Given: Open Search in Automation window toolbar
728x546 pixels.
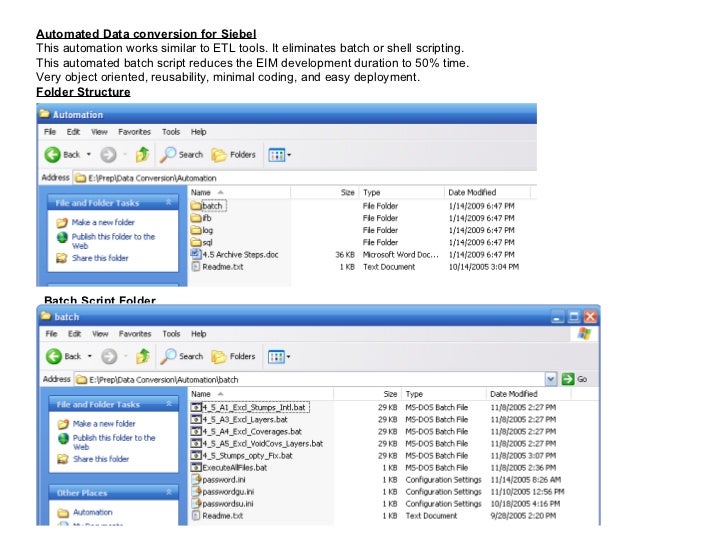Looking at the screenshot, I should [x=181, y=155].
